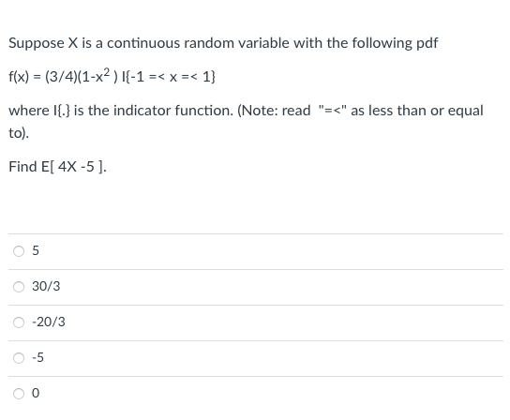
Task: Select the radio button for answer 5
Action: click(x=19, y=251)
